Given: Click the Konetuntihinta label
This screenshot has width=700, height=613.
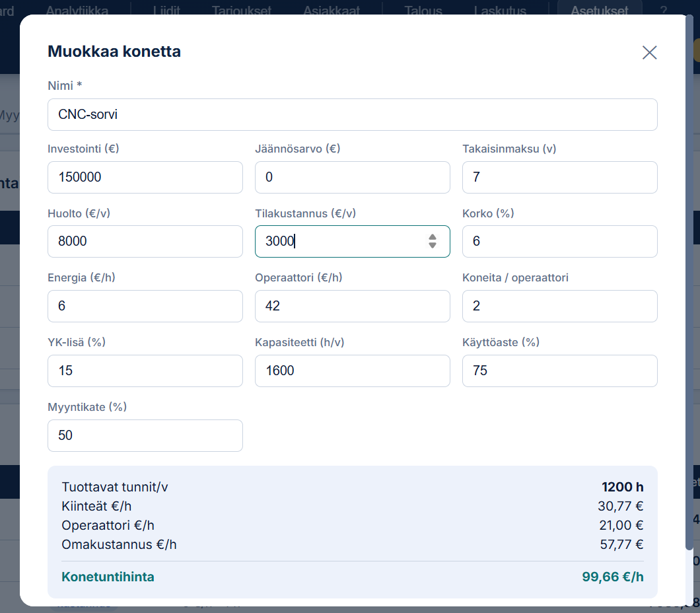Looking at the screenshot, I should pos(108,577).
